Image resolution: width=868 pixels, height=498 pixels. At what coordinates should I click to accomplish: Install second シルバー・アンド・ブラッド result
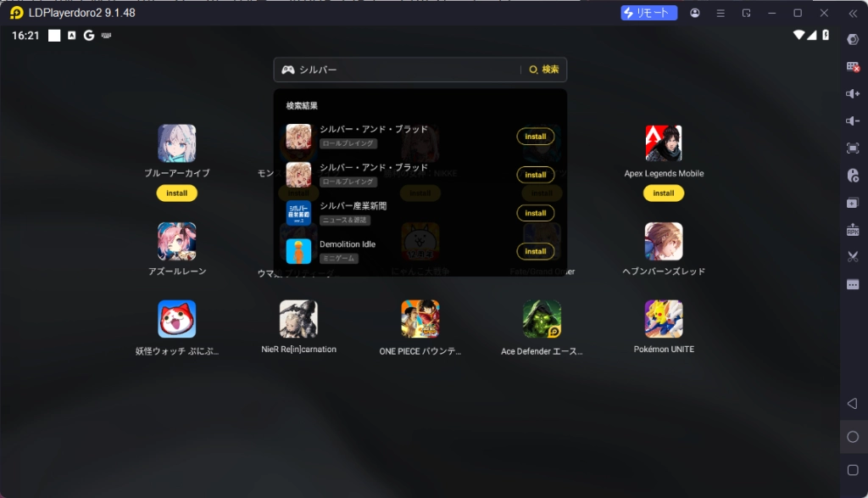[x=536, y=175]
